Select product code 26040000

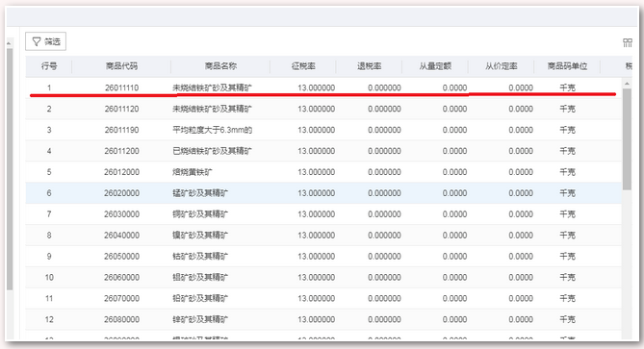(121, 235)
